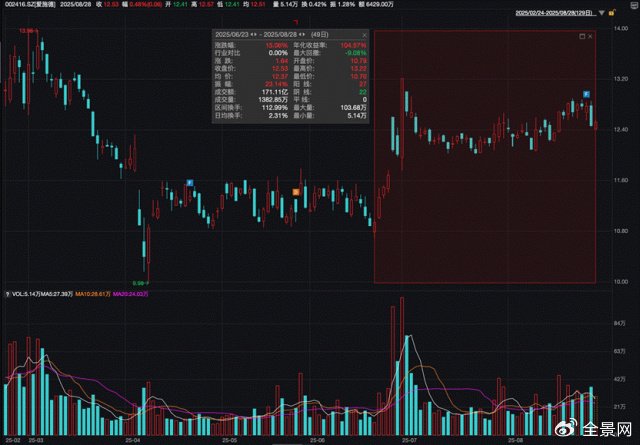Select the purple MA20 volume average label
Screen dimensions: 640x445
(x=131, y=294)
